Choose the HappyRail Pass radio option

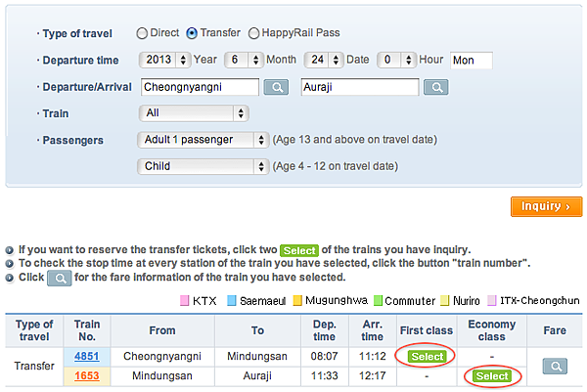(254, 33)
